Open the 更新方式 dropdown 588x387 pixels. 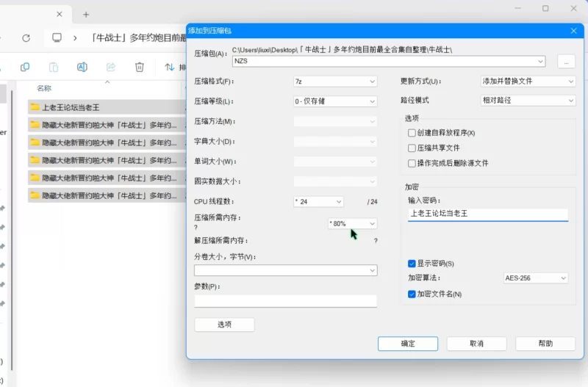click(x=528, y=82)
